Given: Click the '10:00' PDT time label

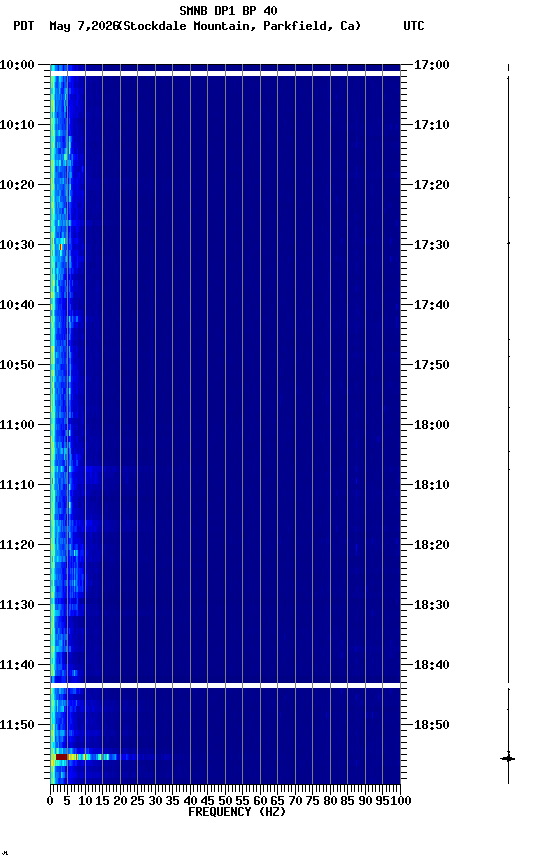Looking at the screenshot, I should tap(17, 65).
